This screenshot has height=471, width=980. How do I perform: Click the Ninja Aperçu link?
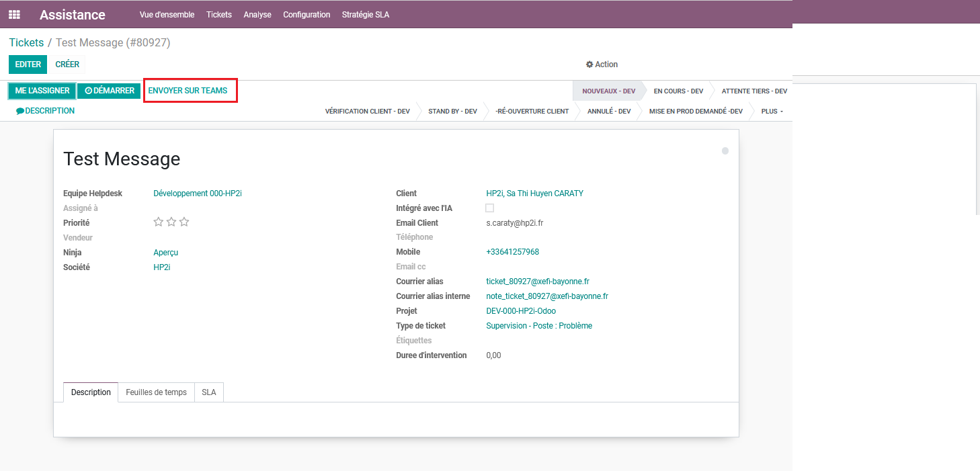(x=165, y=253)
